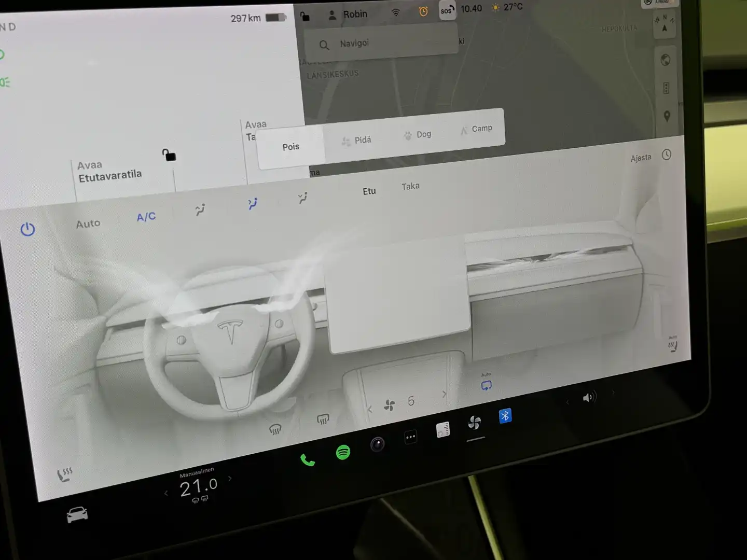The height and width of the screenshot is (560, 747).
Task: Open the Bluetooth icon
Action: [x=505, y=416]
